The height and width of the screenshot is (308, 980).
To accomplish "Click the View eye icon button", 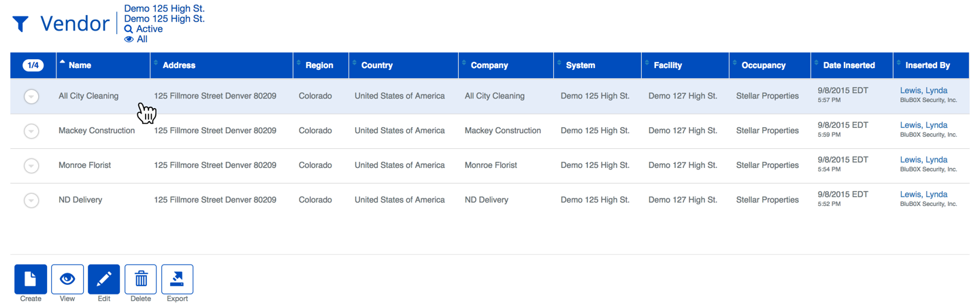I will click(x=67, y=279).
